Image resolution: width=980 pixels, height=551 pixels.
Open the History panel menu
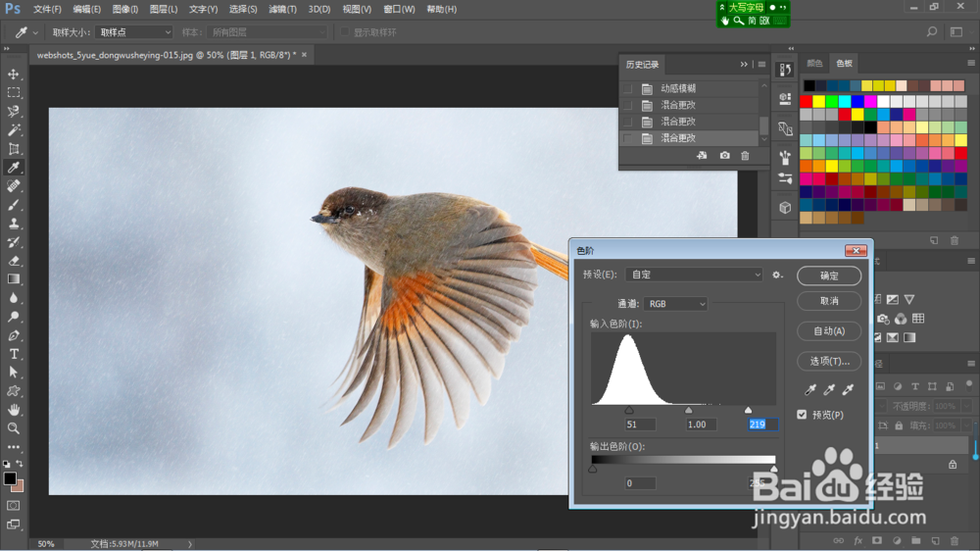(761, 65)
